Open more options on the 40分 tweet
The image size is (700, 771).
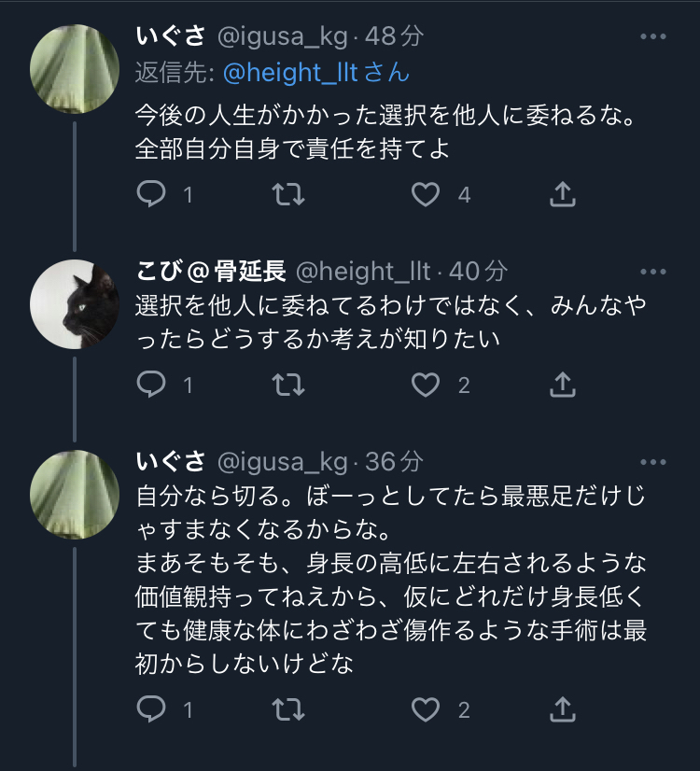653,272
